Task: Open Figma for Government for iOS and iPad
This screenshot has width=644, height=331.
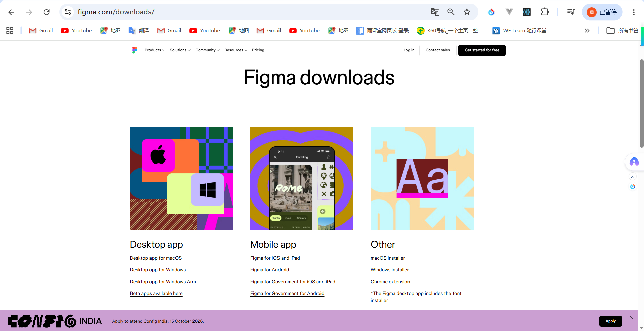Action: [x=293, y=282]
